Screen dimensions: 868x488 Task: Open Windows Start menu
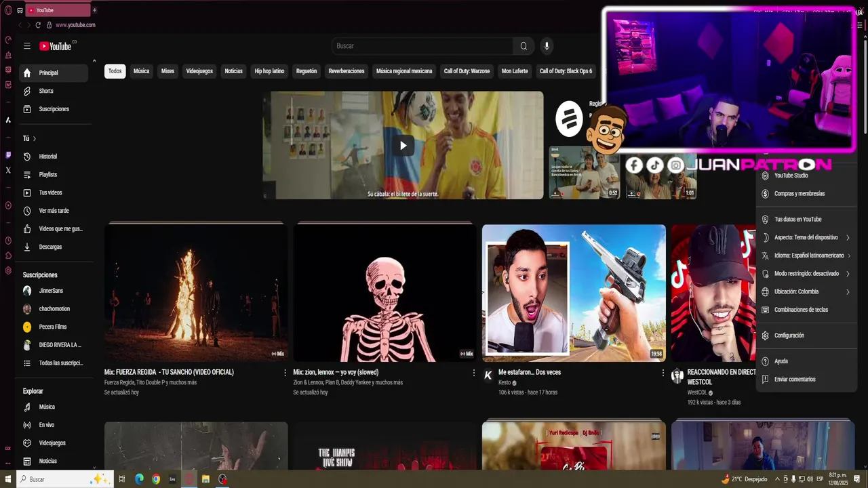(x=9, y=479)
